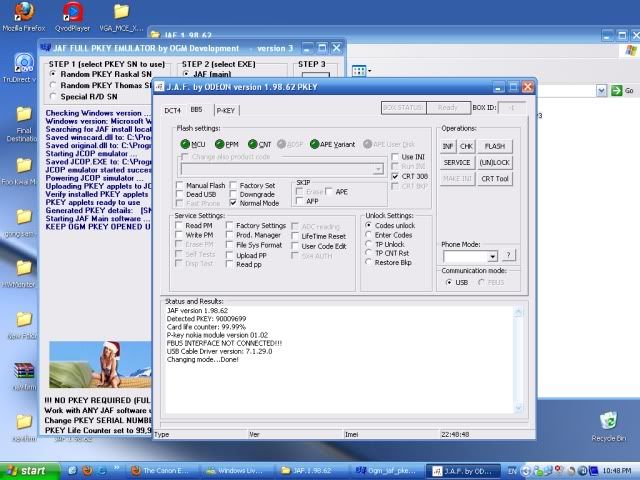
Task: Switch to The Canon E Firefox taskbar item
Action: [x=162, y=471]
